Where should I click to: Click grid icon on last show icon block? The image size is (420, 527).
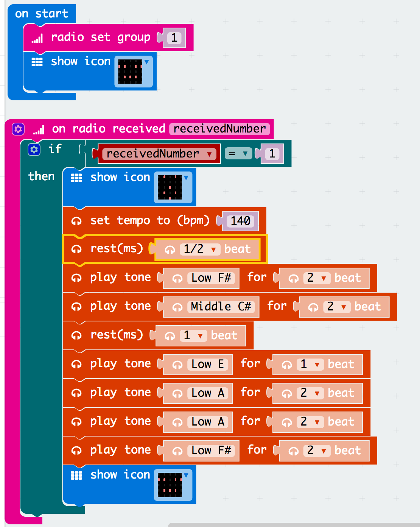(x=76, y=476)
